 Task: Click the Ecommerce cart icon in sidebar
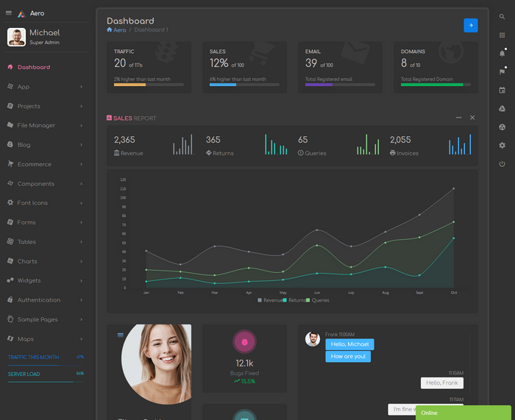click(10, 164)
